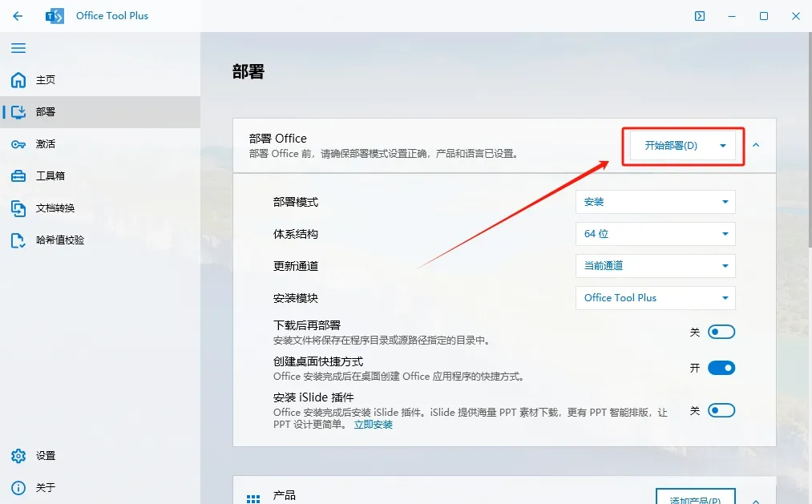Image resolution: width=812 pixels, height=504 pixels.
Task: Open the 哈希值校验 hash check page
Action: point(100,240)
